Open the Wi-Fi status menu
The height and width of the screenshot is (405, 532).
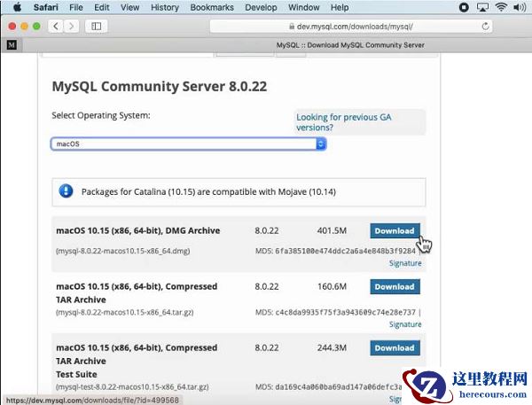point(501,7)
